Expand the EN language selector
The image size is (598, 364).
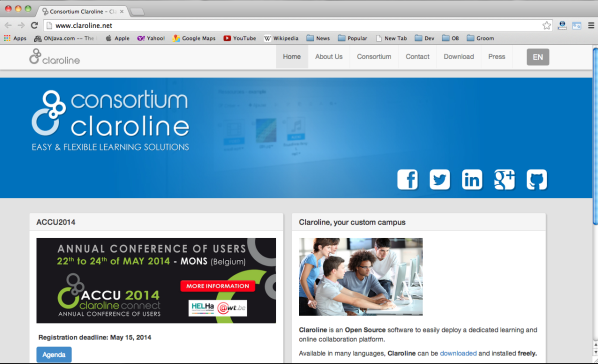tap(538, 57)
